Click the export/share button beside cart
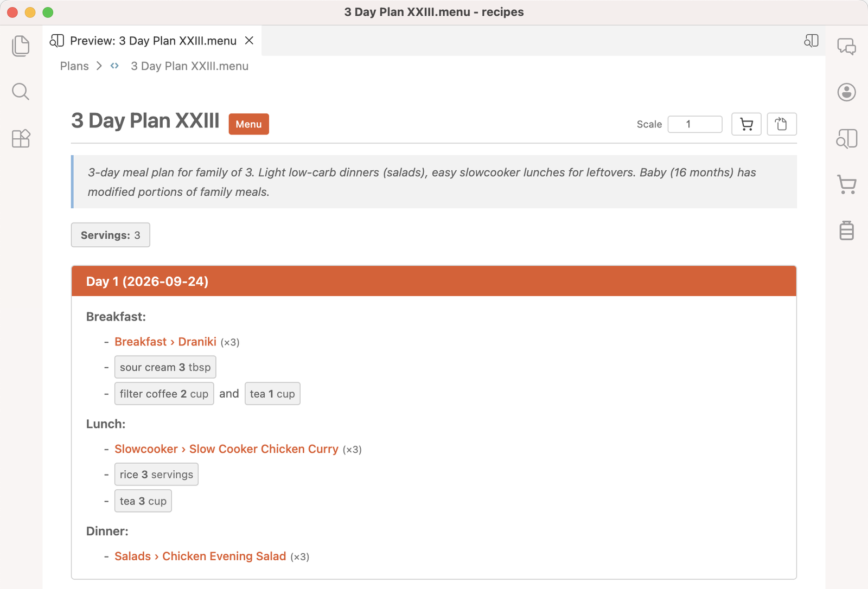 tap(781, 124)
